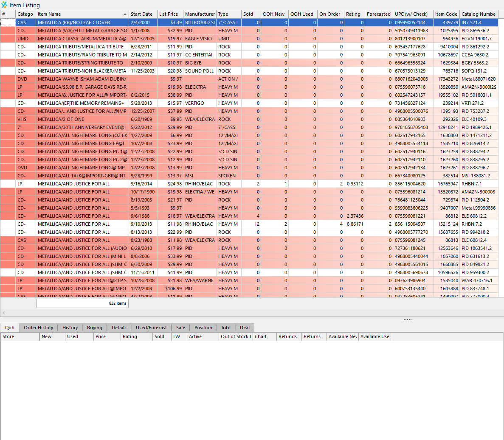This screenshot has height=440, width=504.
Task: Click rating value 0.93112
Action: (x=355, y=184)
